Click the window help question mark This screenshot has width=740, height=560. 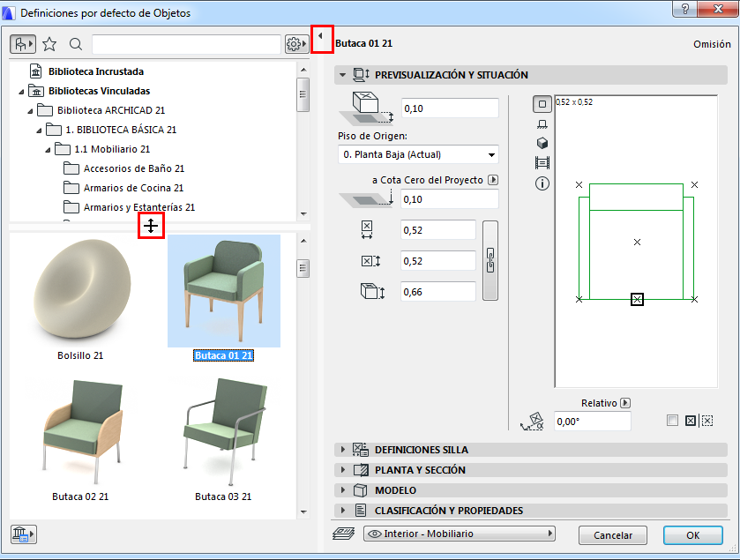(x=684, y=9)
